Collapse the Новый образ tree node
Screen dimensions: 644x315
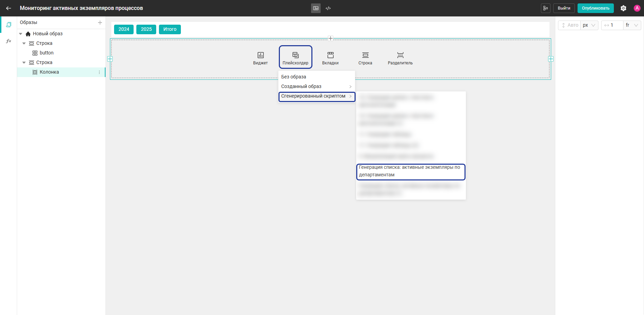click(21, 34)
